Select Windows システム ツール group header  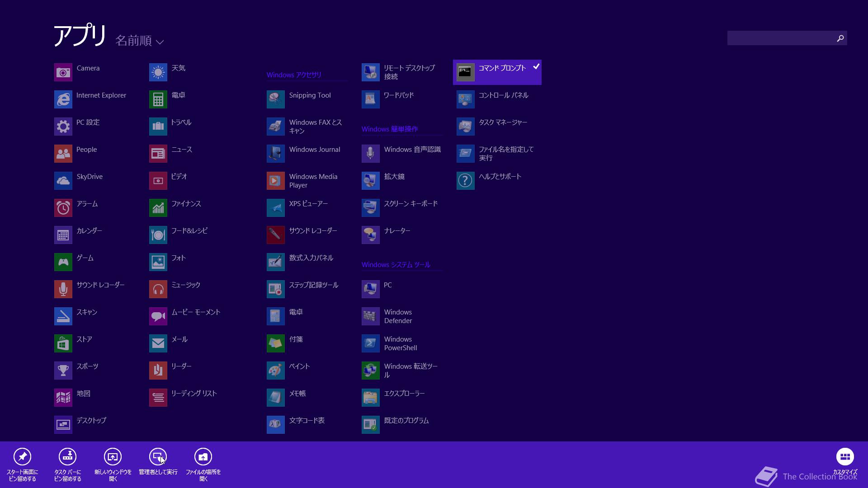396,265
